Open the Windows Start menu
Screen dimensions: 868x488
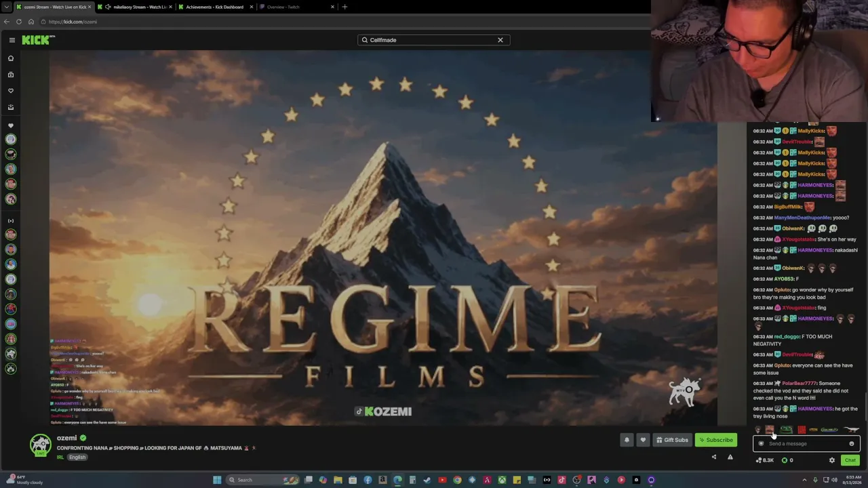tap(217, 480)
